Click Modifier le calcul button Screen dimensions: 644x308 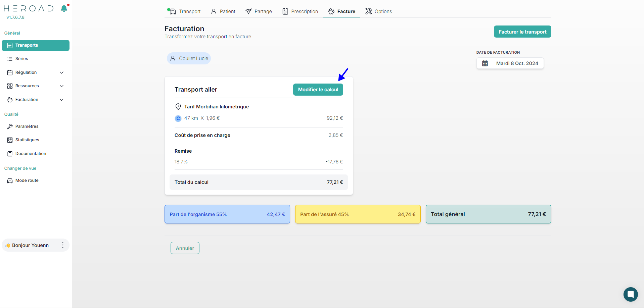click(318, 90)
